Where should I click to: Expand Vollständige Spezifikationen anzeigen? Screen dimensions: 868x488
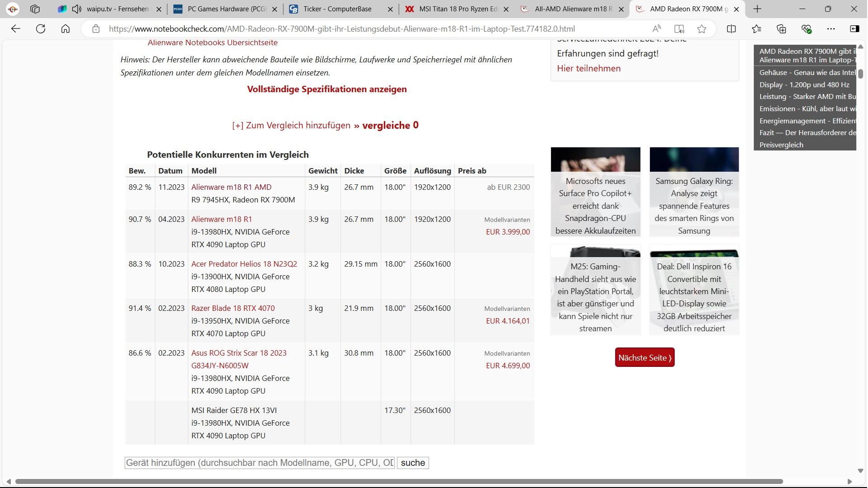click(327, 89)
